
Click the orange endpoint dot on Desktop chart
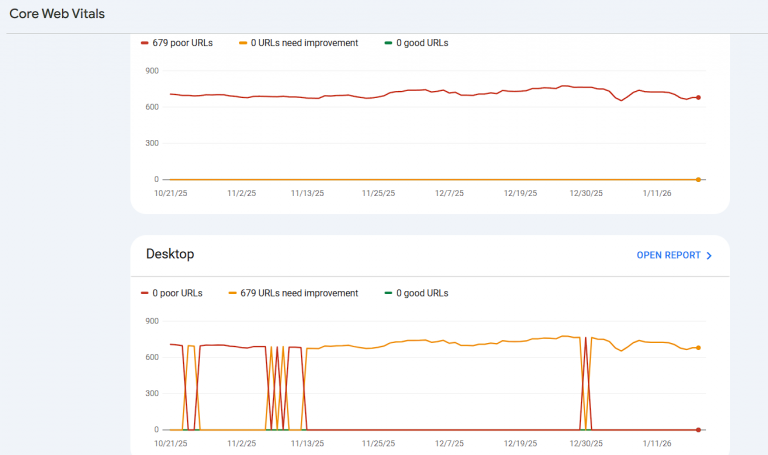click(698, 348)
